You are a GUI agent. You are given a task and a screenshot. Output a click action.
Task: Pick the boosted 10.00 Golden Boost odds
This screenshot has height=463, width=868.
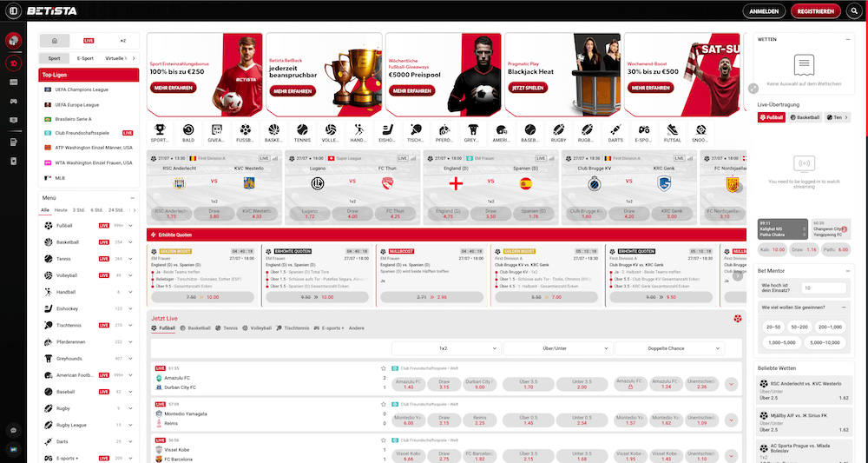(202, 297)
